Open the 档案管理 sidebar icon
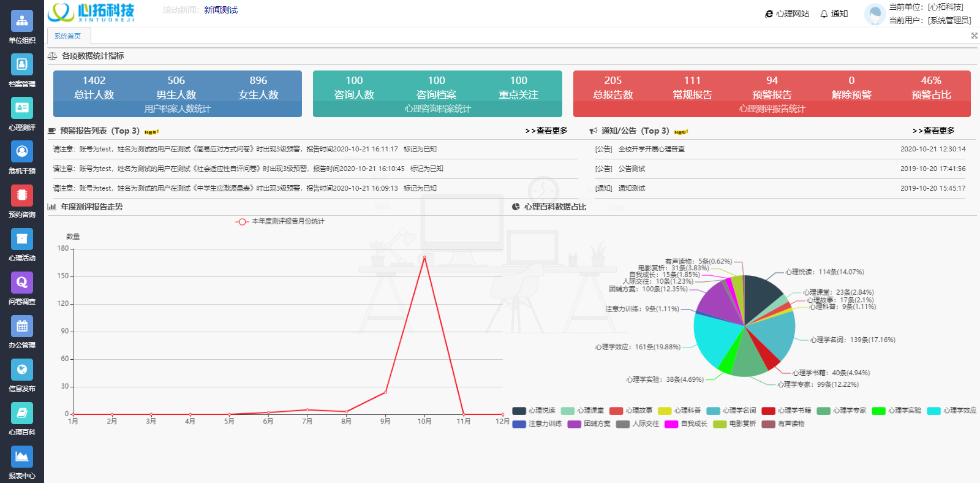980x483 pixels. pyautogui.click(x=22, y=64)
